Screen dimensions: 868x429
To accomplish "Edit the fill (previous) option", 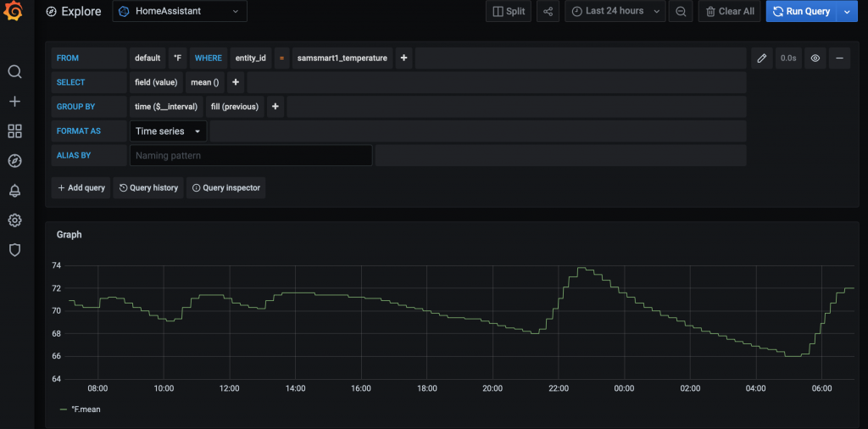I will point(235,107).
